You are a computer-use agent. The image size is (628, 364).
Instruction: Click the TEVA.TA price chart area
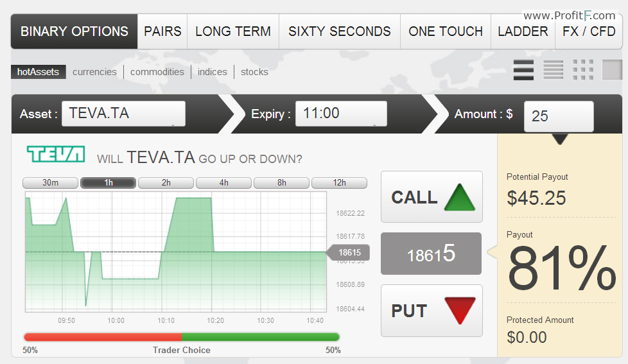click(176, 252)
